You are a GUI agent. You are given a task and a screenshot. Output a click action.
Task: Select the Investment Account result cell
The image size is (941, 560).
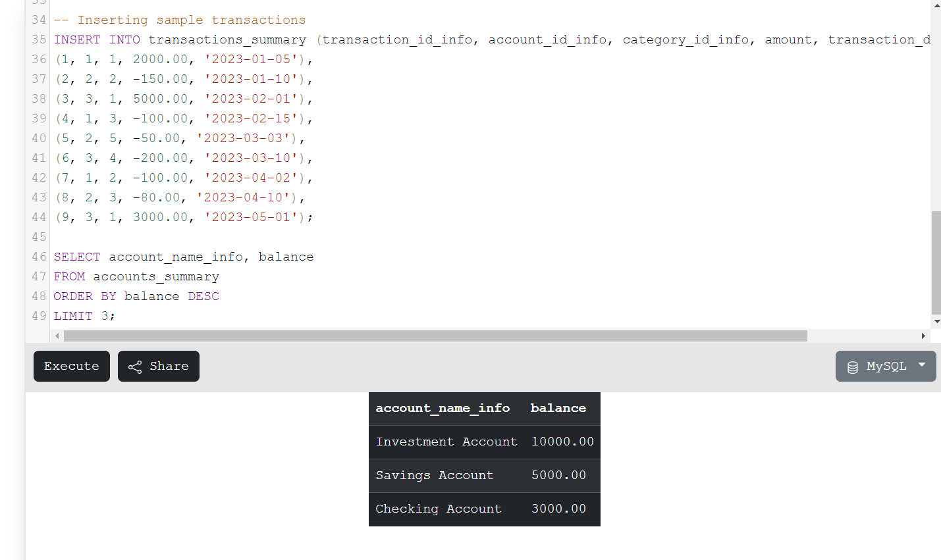pos(446,442)
